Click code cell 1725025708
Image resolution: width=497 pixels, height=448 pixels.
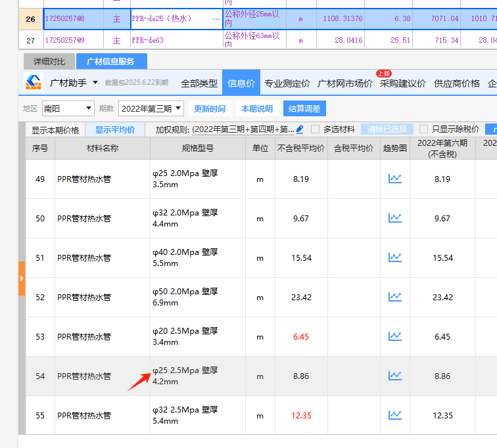[73, 19]
